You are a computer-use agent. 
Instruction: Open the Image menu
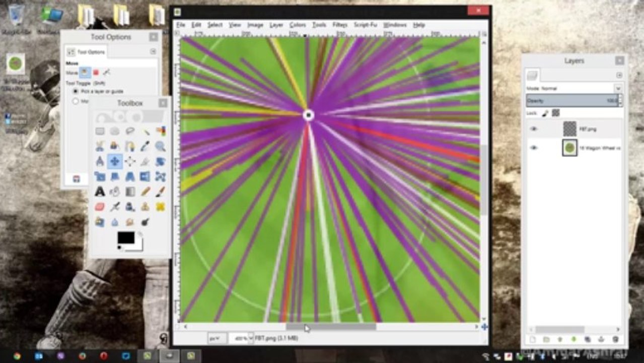255,25
